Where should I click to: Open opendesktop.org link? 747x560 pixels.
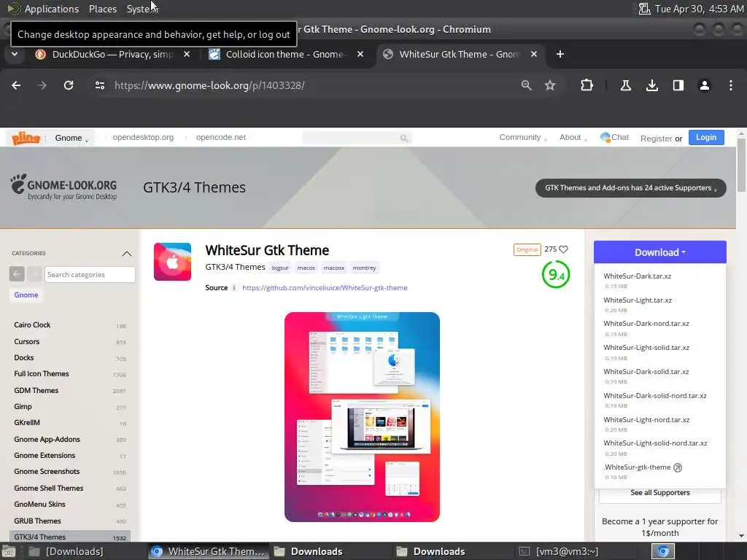(143, 137)
